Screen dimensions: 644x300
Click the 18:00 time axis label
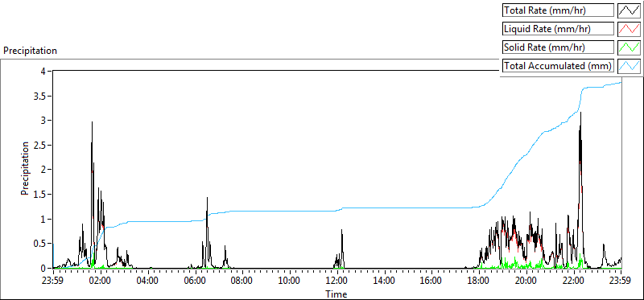[479, 282]
